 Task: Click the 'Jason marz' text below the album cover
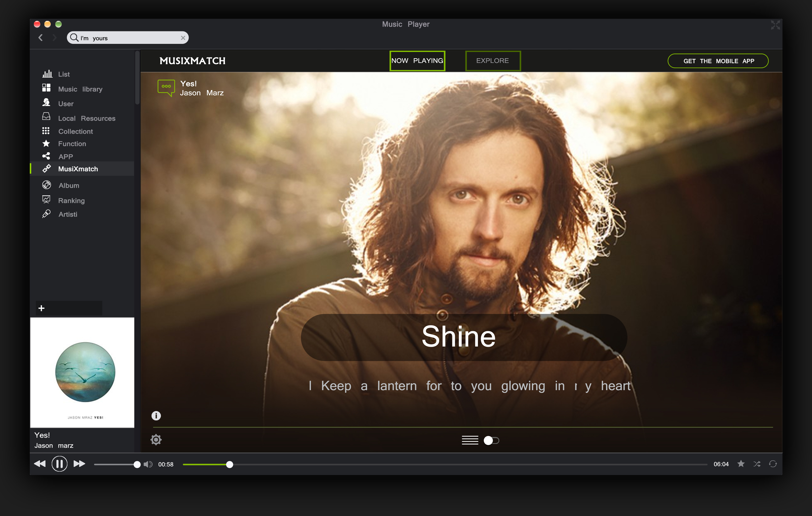54,445
